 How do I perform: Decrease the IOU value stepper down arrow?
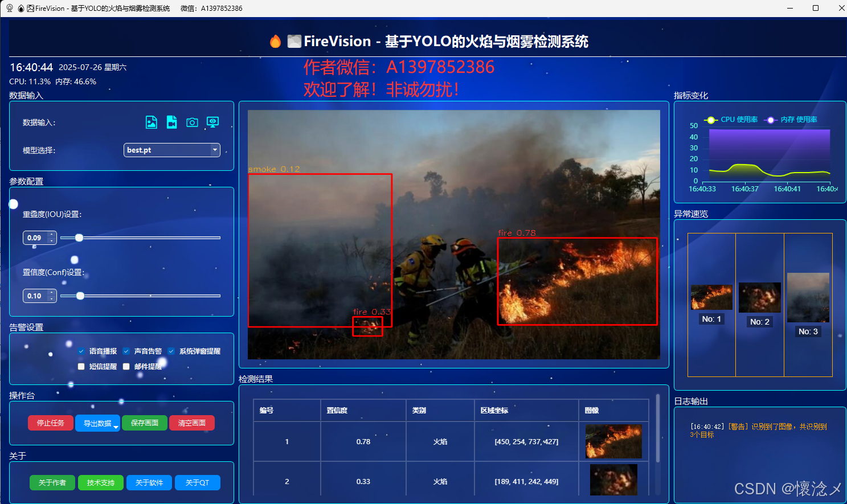(x=52, y=241)
